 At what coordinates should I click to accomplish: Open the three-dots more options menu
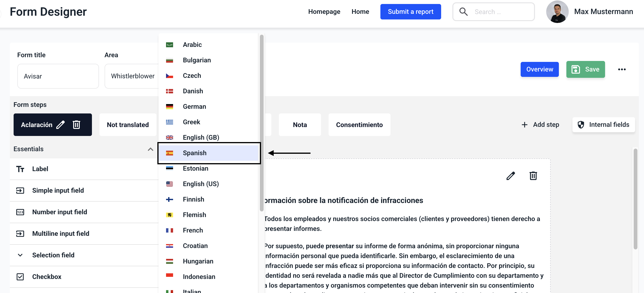pos(621,69)
